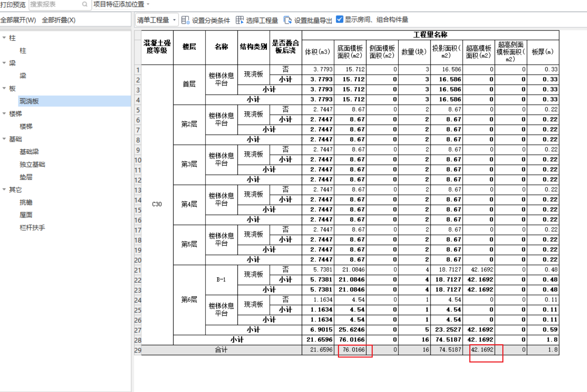Click 第5层 floor cell
This screenshot has width=587, height=392.
tap(189, 244)
